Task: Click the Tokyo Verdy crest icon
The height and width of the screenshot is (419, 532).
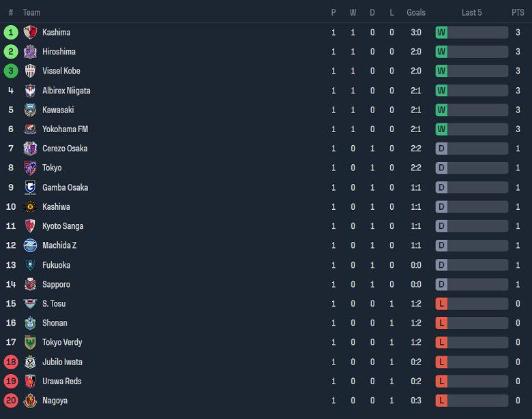Action: (30, 342)
